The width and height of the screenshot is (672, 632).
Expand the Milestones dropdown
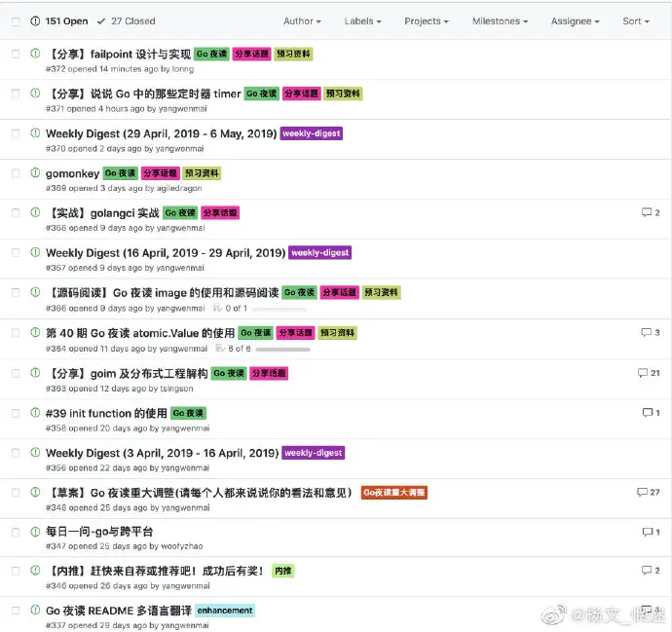tap(501, 21)
